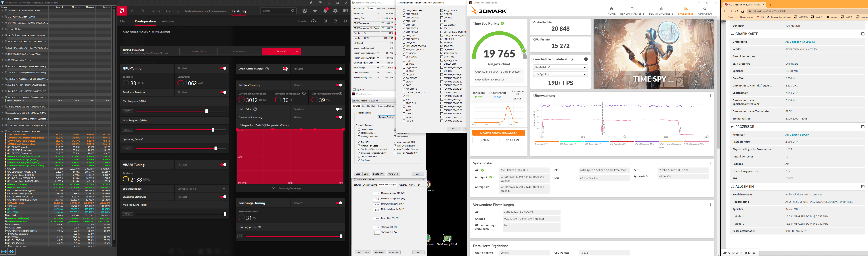The image size is (868, 256).
Task: Check Log to file in GPU-Z
Action: [x=354, y=90]
